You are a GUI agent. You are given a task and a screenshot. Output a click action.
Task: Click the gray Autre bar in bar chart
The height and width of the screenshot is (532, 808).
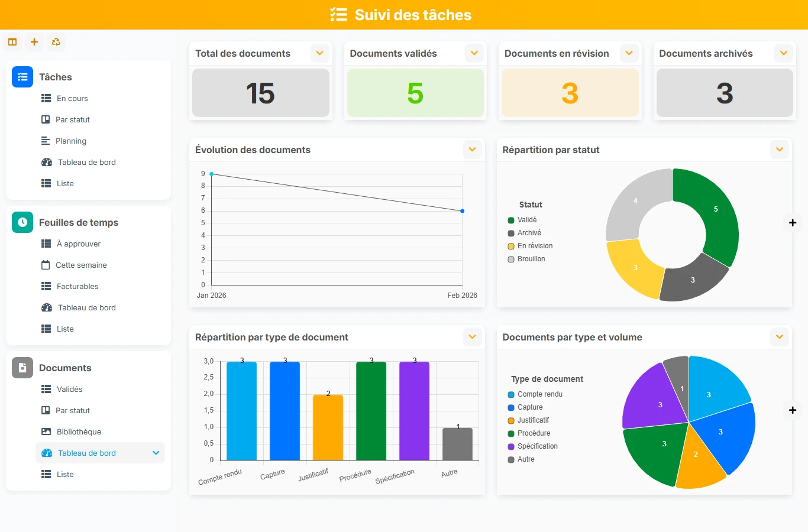click(x=457, y=444)
